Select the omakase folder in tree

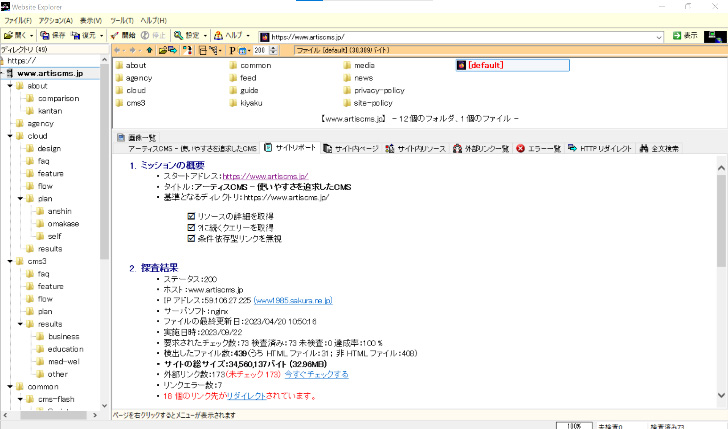(x=63, y=224)
